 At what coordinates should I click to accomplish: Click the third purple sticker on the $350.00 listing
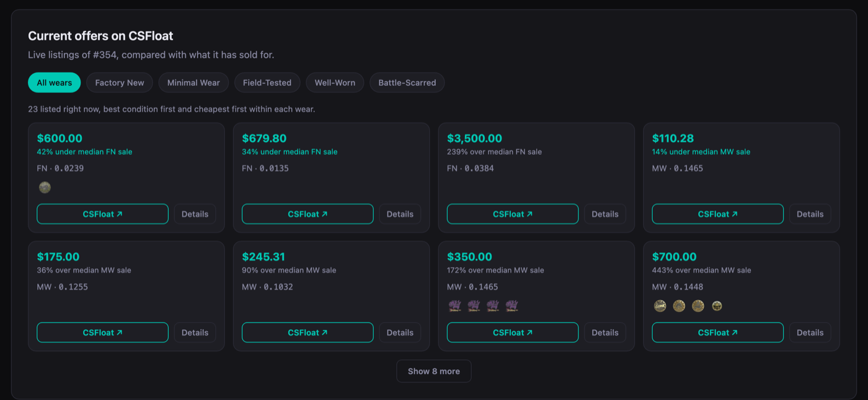pos(493,306)
